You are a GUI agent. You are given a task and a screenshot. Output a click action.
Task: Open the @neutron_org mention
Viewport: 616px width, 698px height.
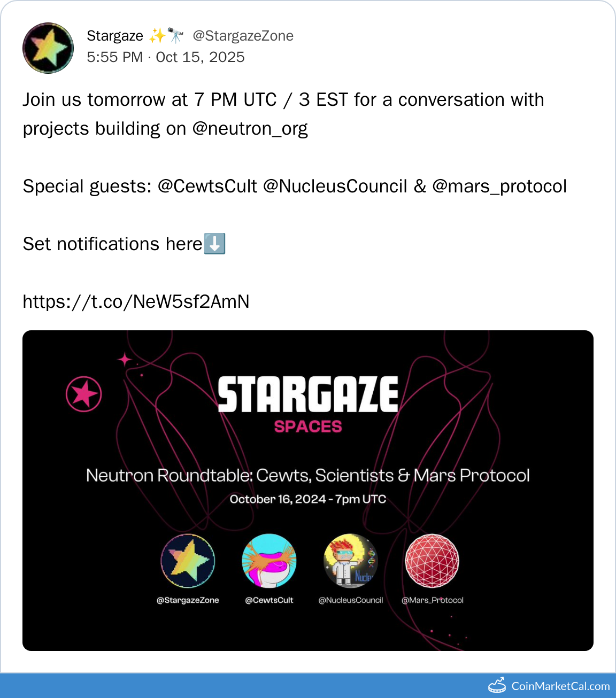[x=250, y=129]
